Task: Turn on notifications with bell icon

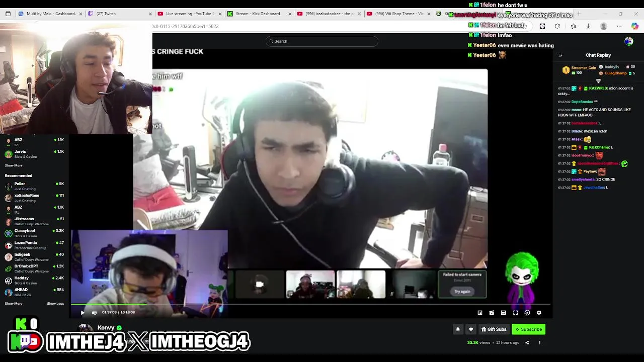Action: coord(458,329)
